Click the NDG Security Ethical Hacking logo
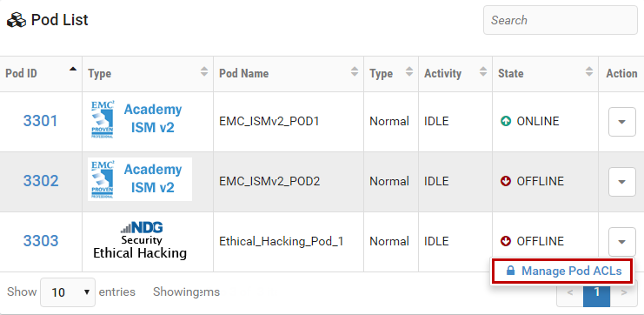644x315 pixels. (x=140, y=241)
